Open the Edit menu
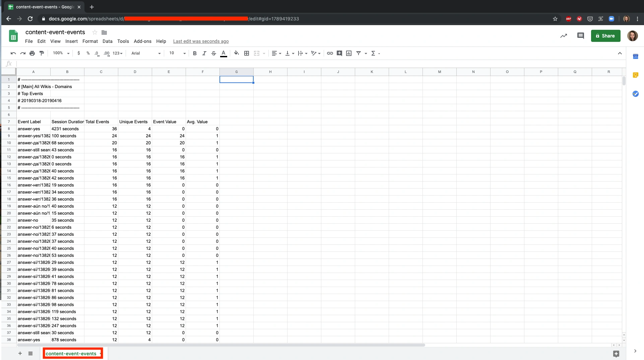The image size is (644, 360). pos(42,41)
